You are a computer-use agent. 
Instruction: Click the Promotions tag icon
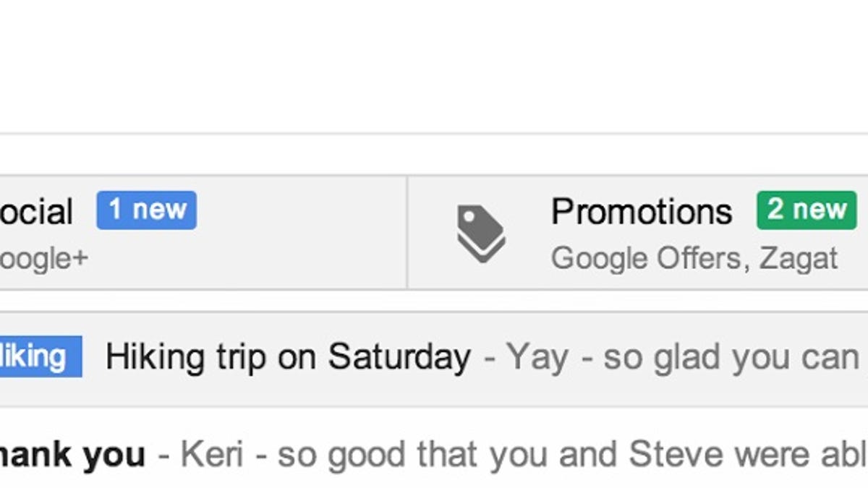[x=481, y=232]
